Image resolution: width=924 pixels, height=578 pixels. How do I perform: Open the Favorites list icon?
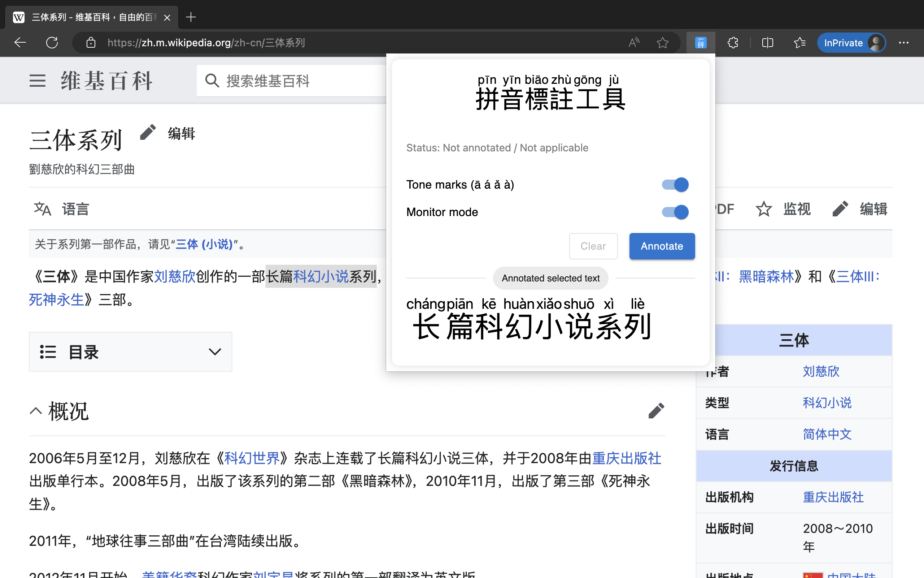click(799, 42)
